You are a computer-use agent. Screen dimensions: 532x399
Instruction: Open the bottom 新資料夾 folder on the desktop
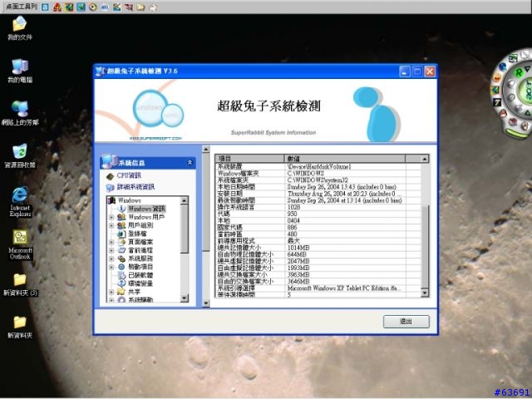(x=20, y=327)
